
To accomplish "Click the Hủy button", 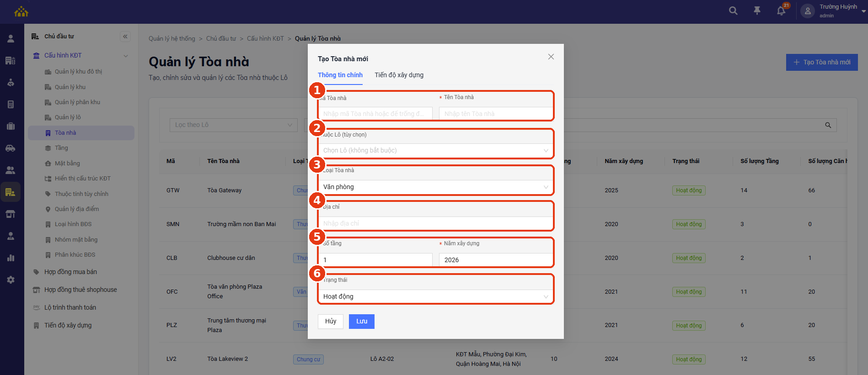I will coord(331,321).
